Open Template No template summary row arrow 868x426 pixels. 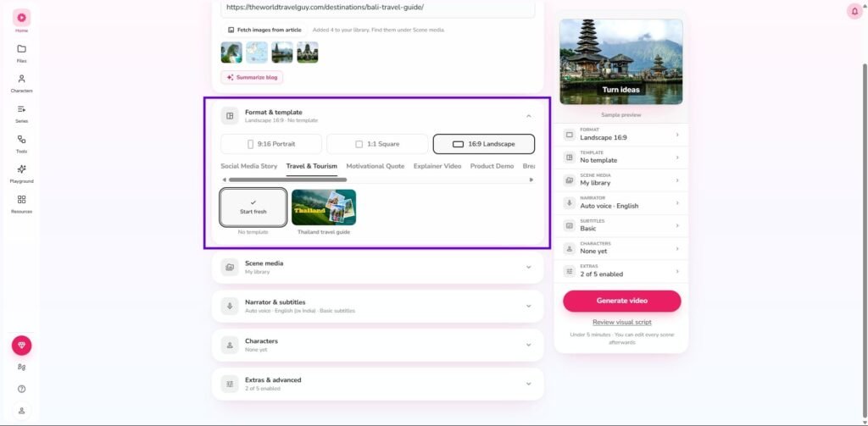[x=677, y=158]
